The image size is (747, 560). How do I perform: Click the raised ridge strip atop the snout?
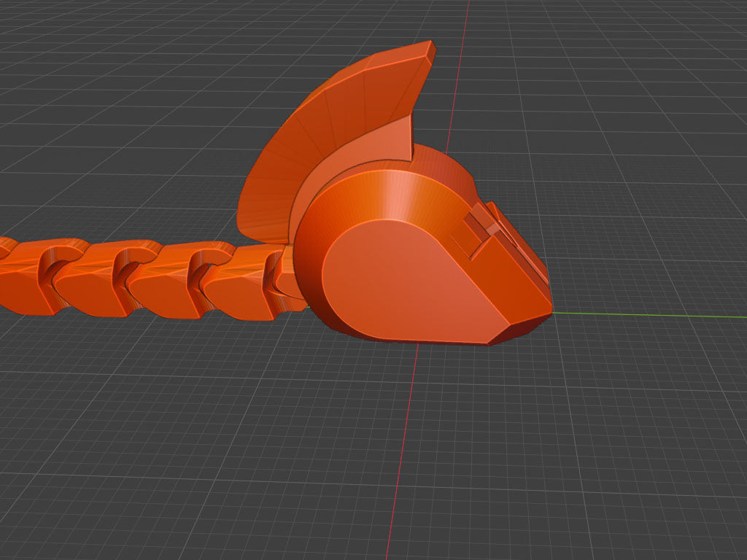click(x=519, y=243)
